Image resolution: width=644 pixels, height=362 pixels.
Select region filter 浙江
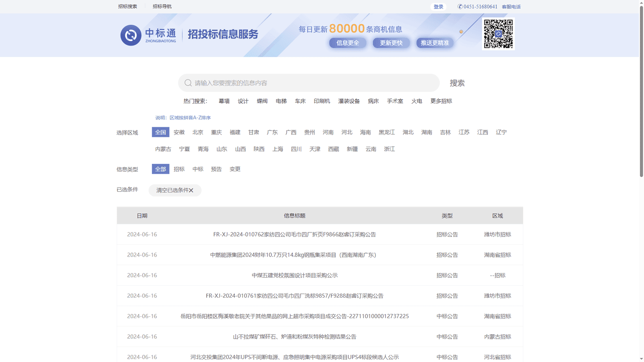tap(390, 149)
